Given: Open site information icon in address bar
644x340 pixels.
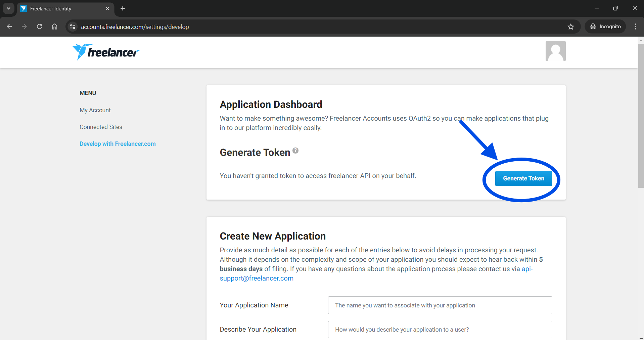Looking at the screenshot, I should tap(72, 27).
